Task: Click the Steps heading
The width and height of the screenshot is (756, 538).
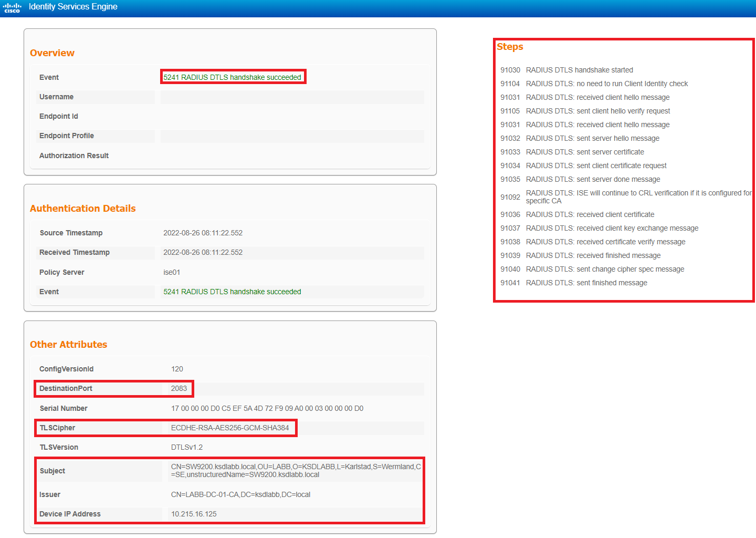Action: pos(510,47)
